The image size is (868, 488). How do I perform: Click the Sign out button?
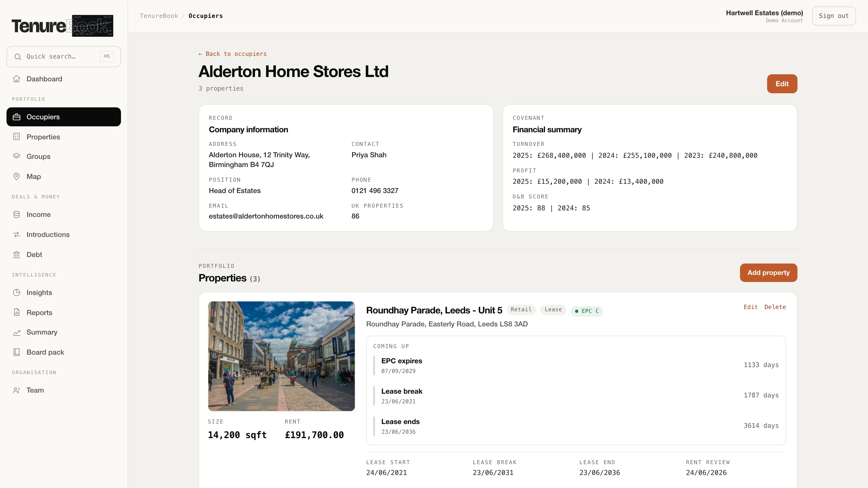pos(834,16)
